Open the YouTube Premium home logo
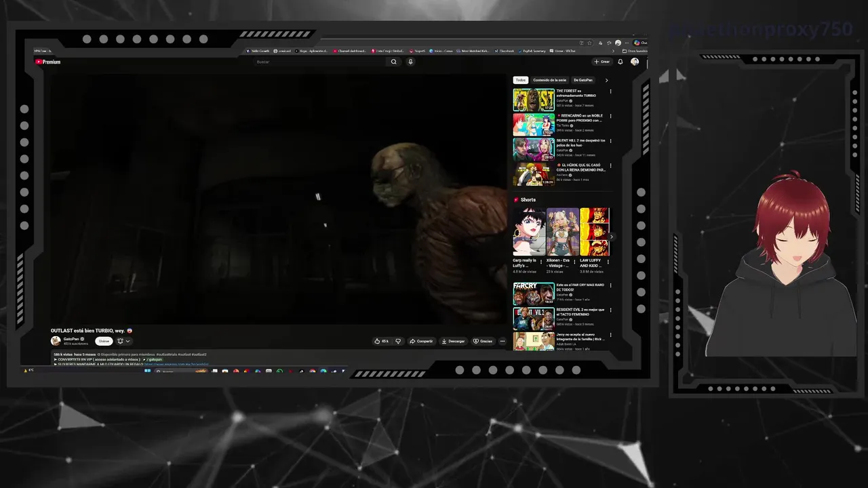868x488 pixels. (x=48, y=62)
